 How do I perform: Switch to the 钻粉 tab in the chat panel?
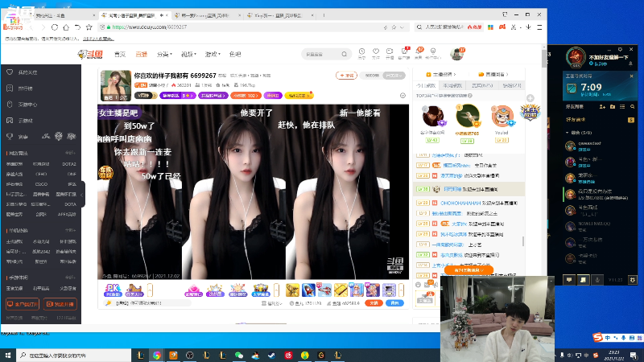511,85
